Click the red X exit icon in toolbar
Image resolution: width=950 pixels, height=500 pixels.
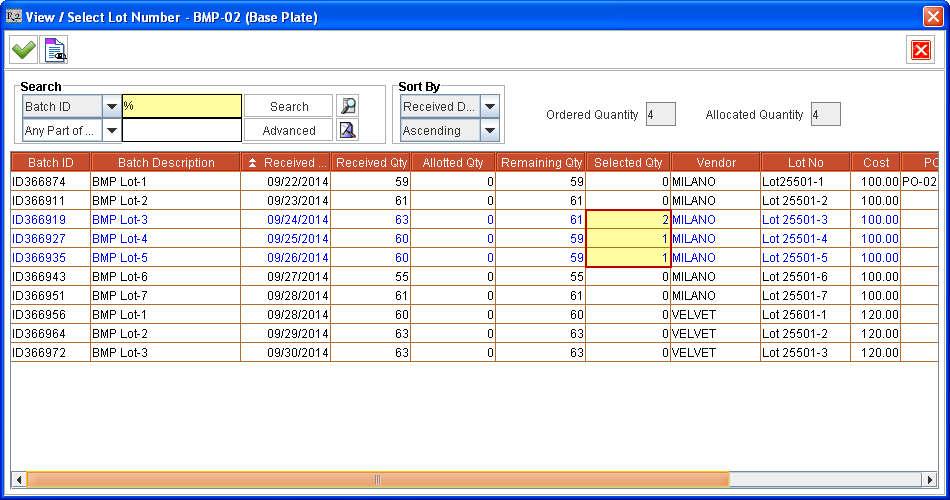click(920, 49)
